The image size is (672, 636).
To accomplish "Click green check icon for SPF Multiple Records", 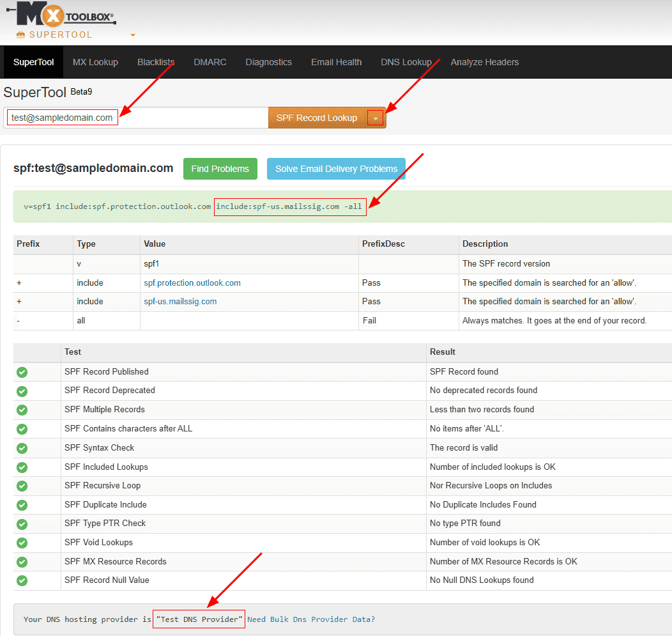I will [x=22, y=410].
